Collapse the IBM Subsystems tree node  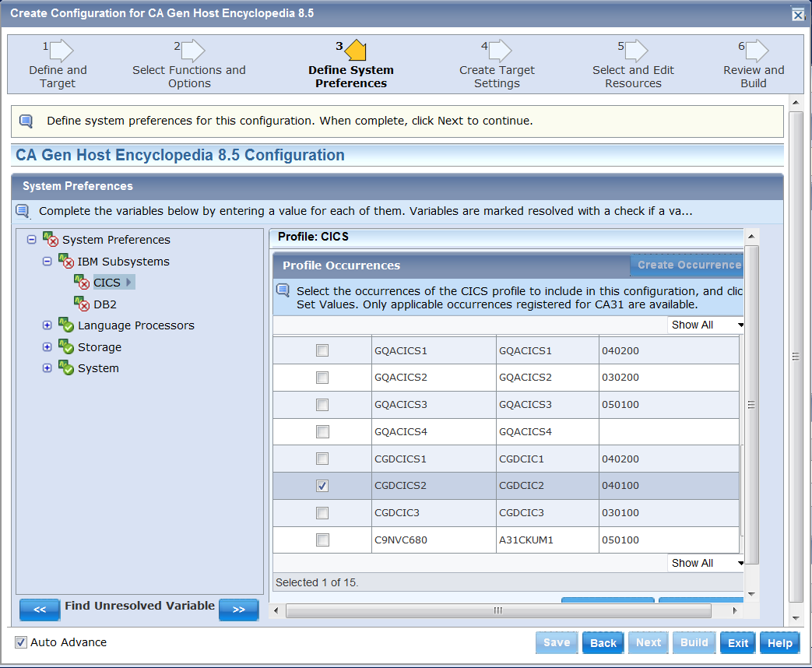[47, 262]
